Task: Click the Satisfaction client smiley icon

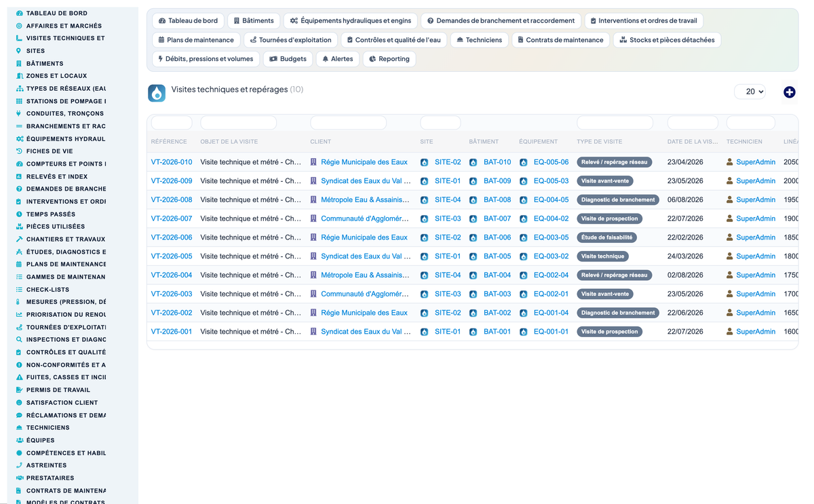Action: point(19,402)
